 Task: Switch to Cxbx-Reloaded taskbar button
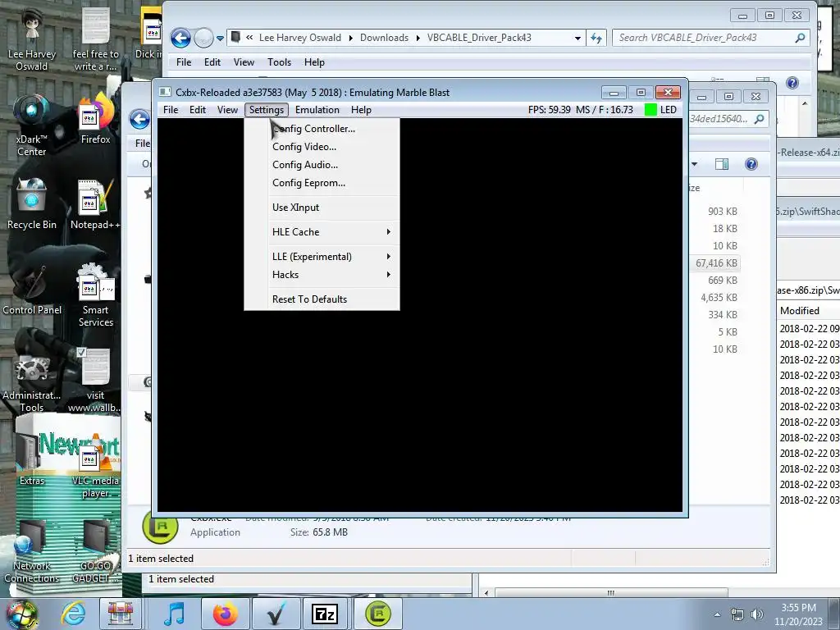tap(378, 614)
